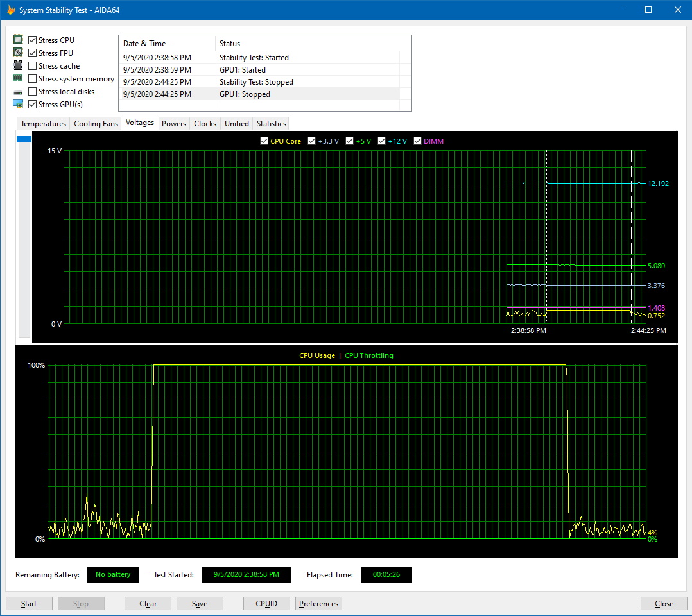Screen dimensions: 692x616
Task: Disable the Stress CPU checkbox
Action: (33, 40)
